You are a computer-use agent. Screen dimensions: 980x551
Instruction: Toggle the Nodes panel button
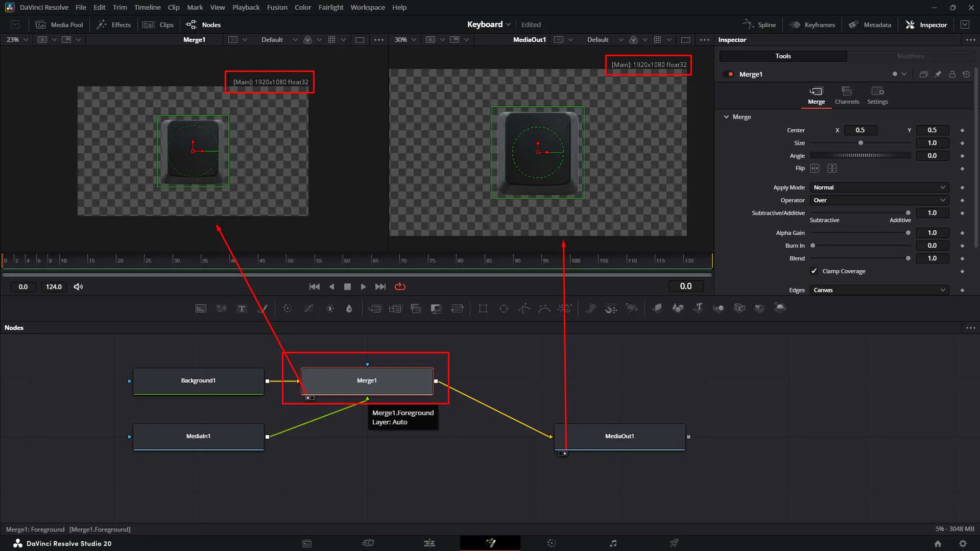pos(203,25)
